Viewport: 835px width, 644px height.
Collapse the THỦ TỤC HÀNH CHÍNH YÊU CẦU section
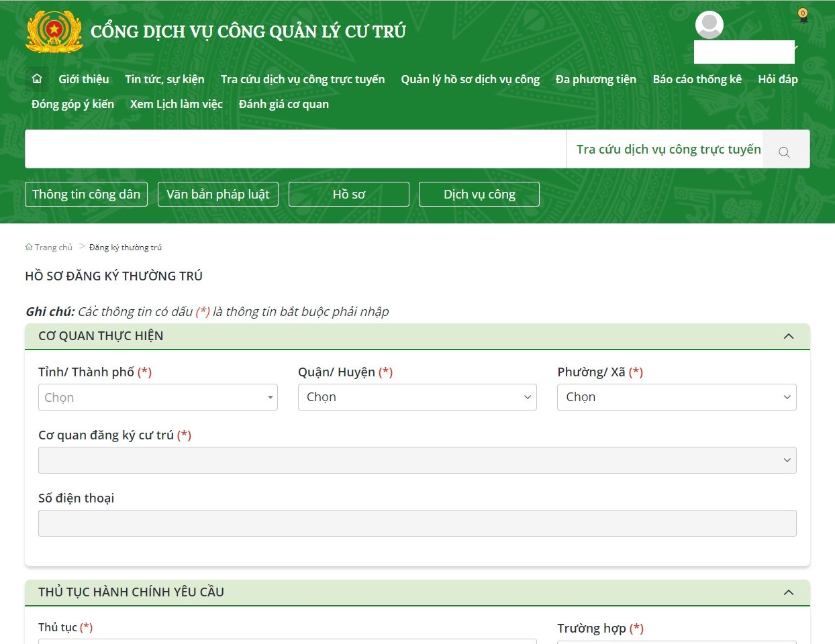click(789, 592)
